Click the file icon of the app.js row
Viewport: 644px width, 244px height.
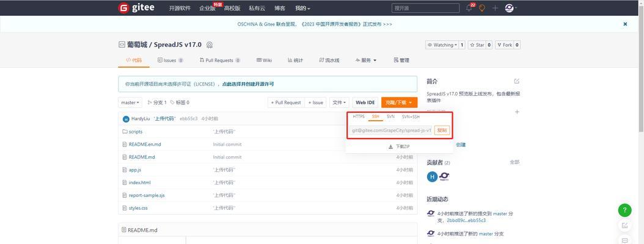click(125, 170)
